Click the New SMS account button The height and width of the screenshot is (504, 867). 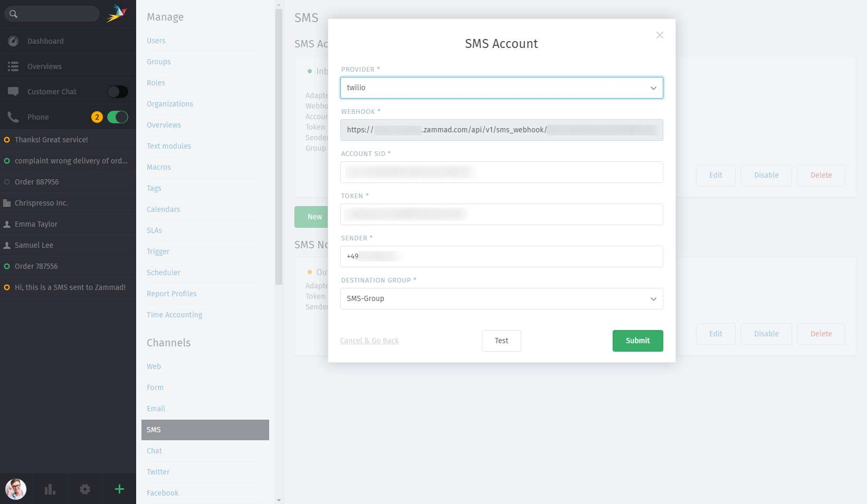(x=311, y=217)
